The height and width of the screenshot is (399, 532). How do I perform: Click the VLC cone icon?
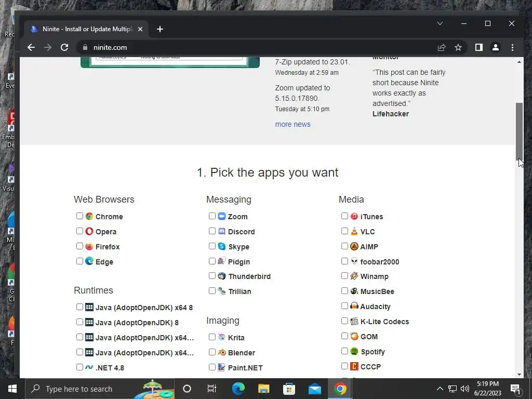(x=354, y=231)
